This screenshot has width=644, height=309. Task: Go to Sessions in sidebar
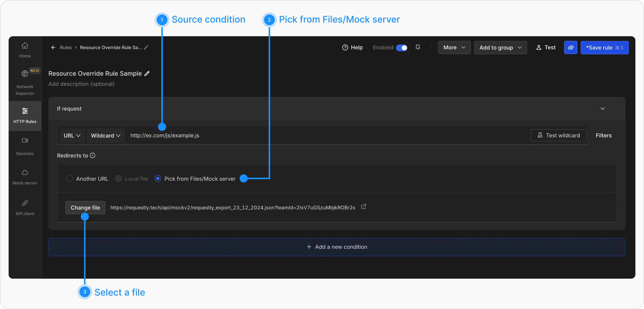point(25,146)
